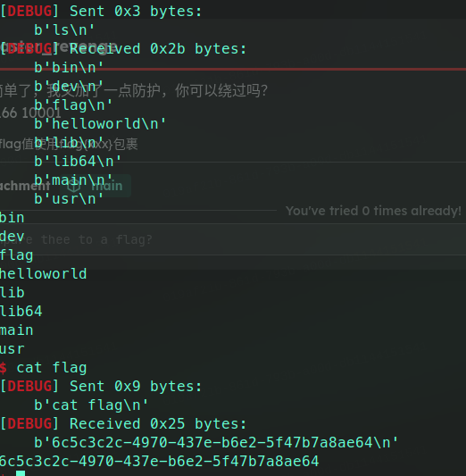Click the b'usr\n' output line
Image resolution: width=466 pixels, height=476 pixels.
69,199
